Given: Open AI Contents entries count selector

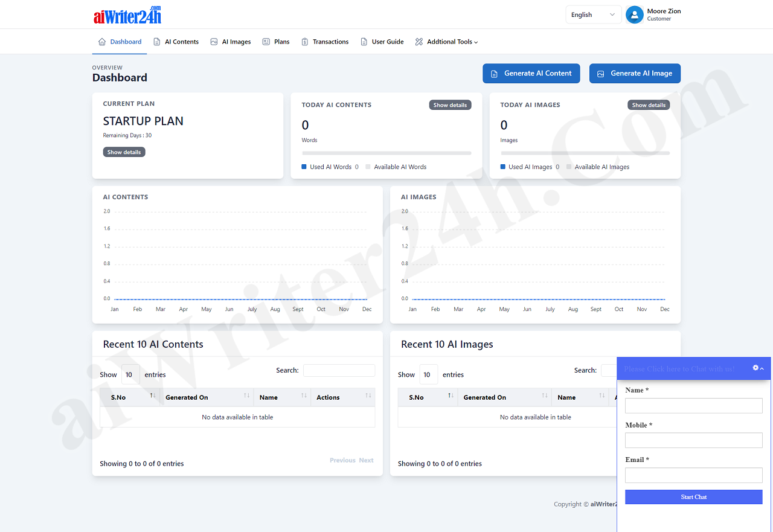Looking at the screenshot, I should (x=130, y=374).
